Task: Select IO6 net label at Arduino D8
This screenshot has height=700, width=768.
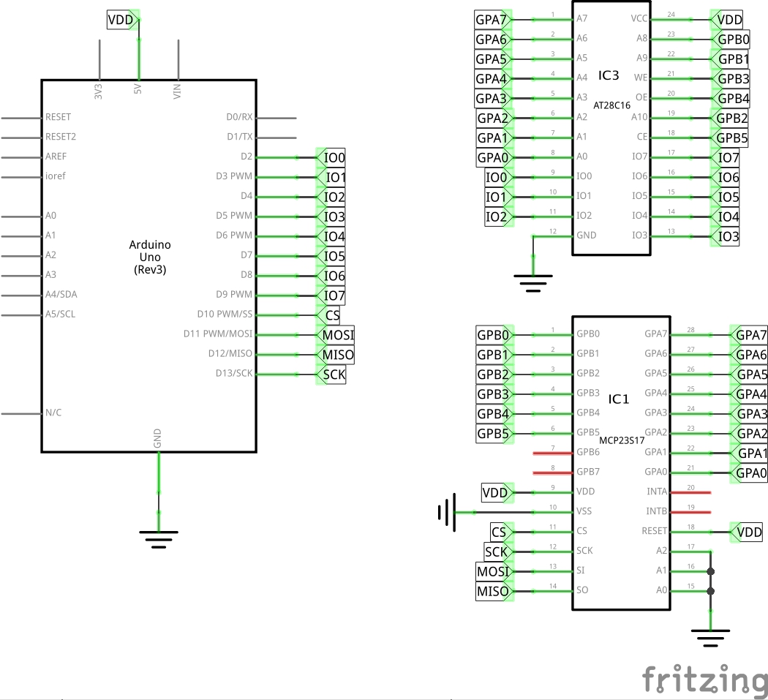Action: [331, 276]
